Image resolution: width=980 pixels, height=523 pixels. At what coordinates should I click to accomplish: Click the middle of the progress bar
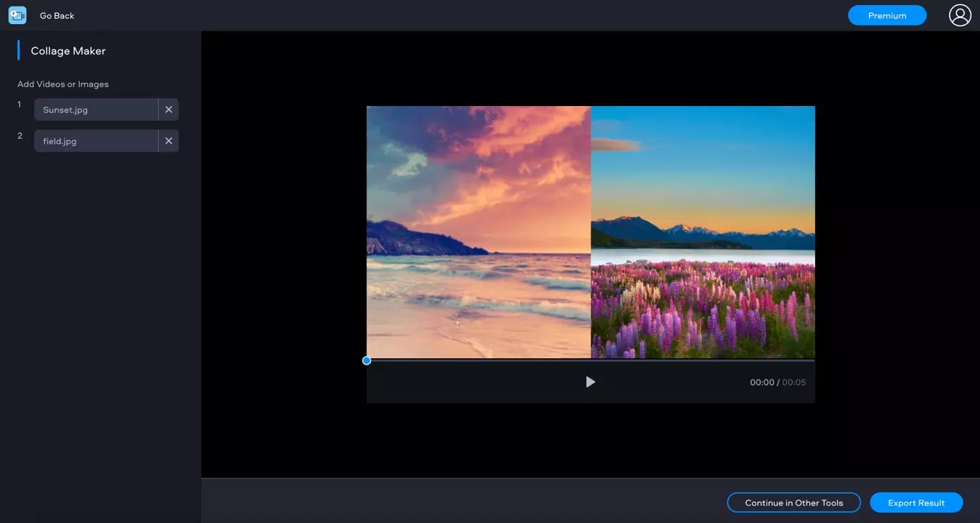click(x=590, y=360)
